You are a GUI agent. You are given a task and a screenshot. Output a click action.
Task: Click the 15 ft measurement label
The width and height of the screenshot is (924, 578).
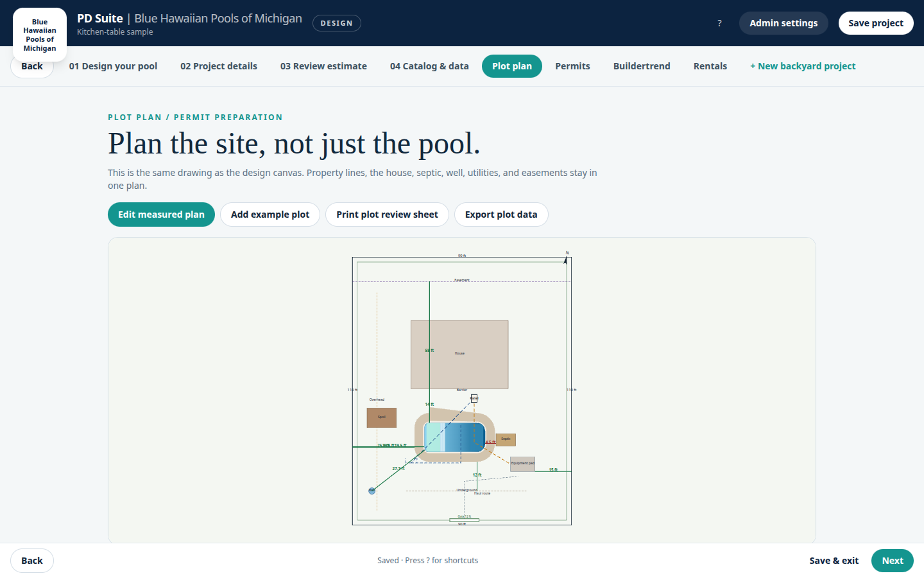coord(553,470)
